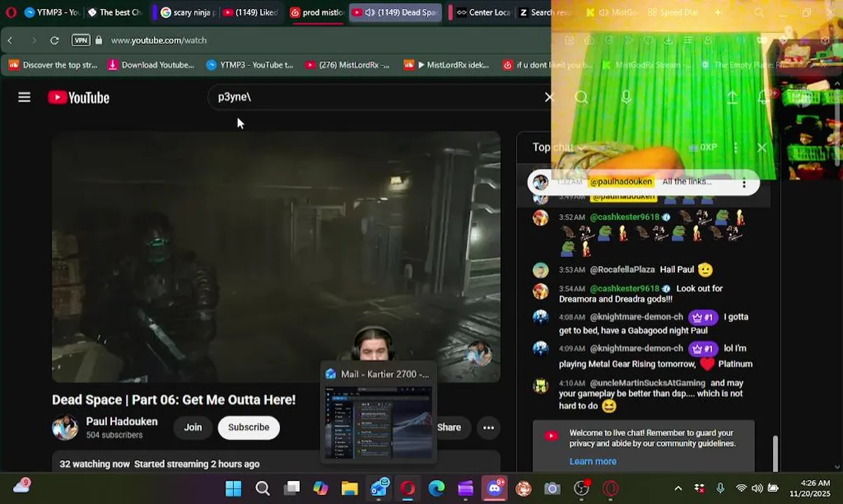Image resolution: width=843 pixels, height=504 pixels.
Task: Clear the YouTube search text with X
Action: click(549, 97)
